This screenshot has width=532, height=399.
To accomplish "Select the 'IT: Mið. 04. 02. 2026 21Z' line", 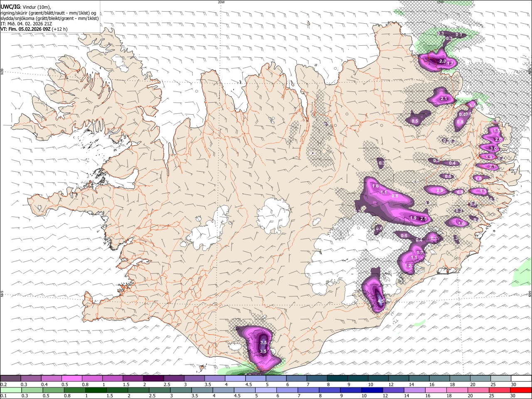I will click(26, 24).
